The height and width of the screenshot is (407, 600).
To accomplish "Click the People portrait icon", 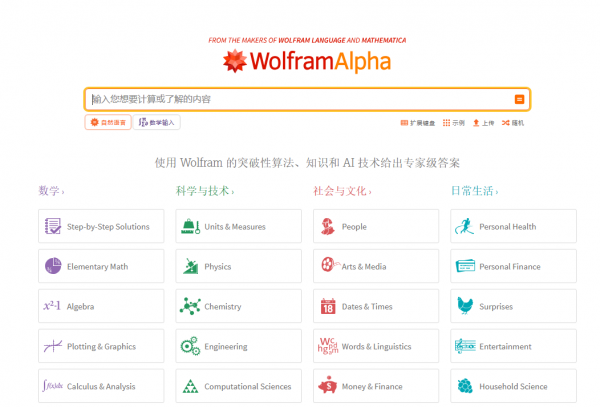I will 328,226.
